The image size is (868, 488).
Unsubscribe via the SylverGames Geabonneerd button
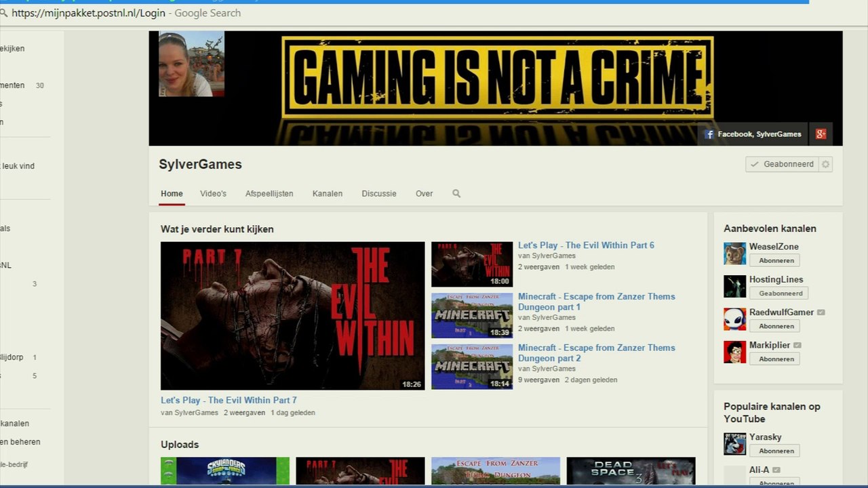click(x=782, y=164)
